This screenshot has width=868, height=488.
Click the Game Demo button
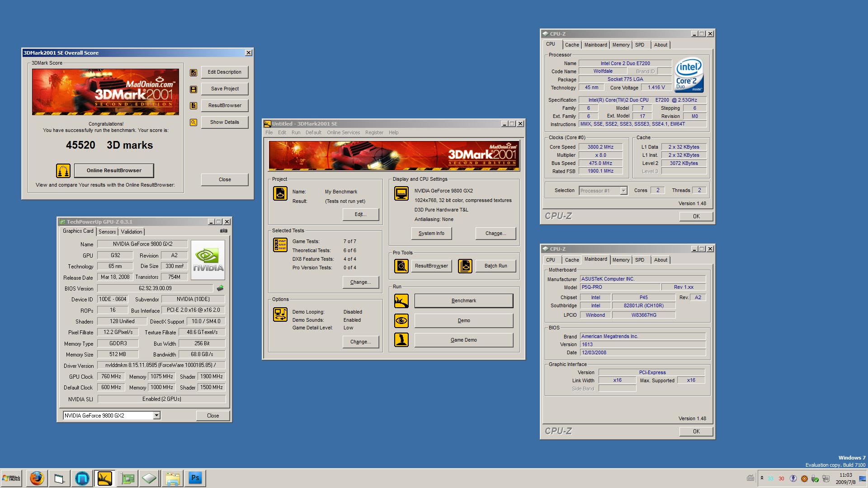click(464, 340)
